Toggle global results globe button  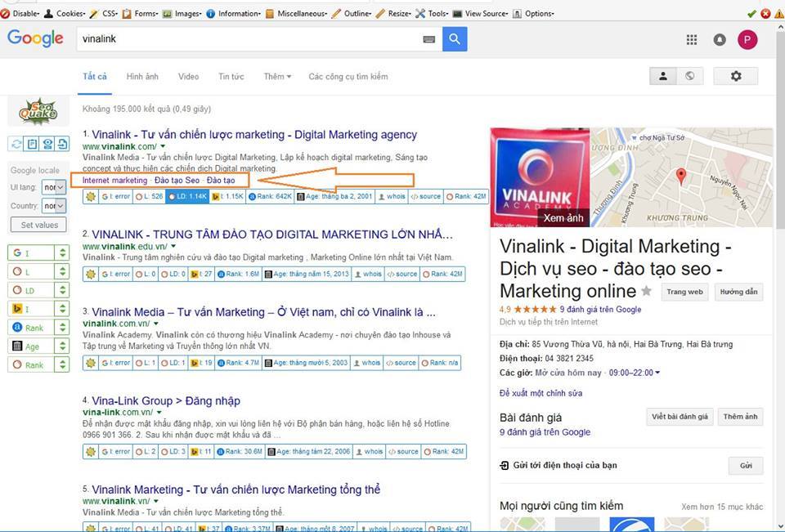[x=690, y=76]
